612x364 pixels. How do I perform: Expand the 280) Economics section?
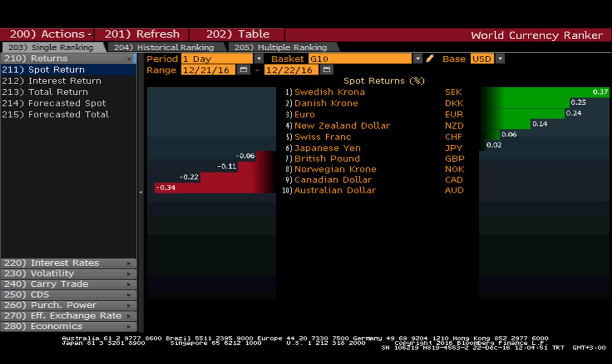tap(68, 326)
